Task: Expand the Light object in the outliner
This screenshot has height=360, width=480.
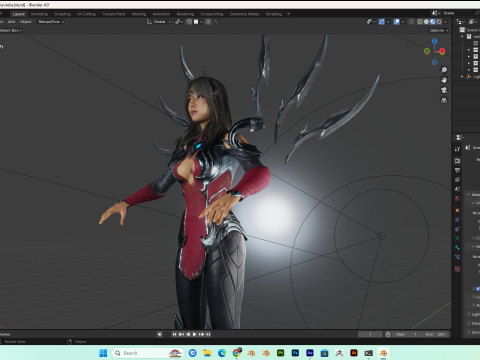Action: [462, 77]
